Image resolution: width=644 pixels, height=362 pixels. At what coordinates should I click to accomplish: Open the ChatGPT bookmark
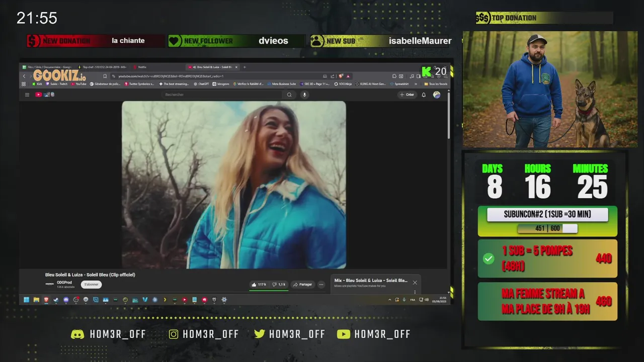(x=201, y=84)
